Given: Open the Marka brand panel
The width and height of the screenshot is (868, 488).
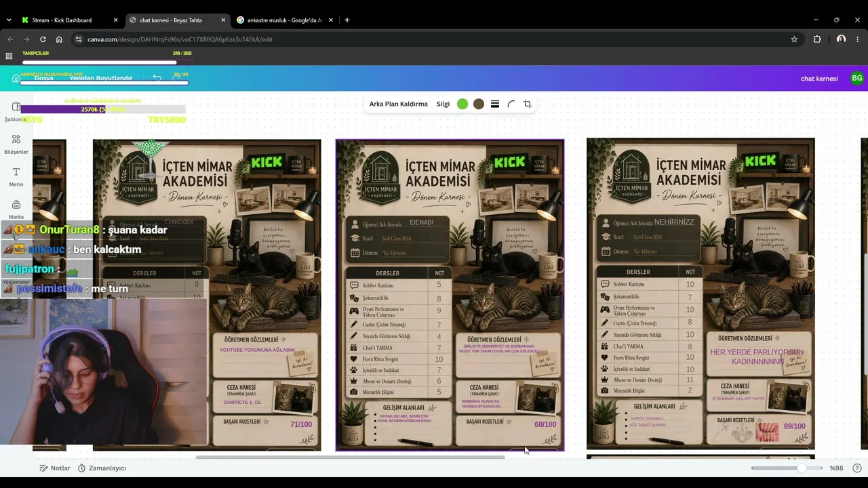Looking at the screenshot, I should pyautogui.click(x=16, y=209).
